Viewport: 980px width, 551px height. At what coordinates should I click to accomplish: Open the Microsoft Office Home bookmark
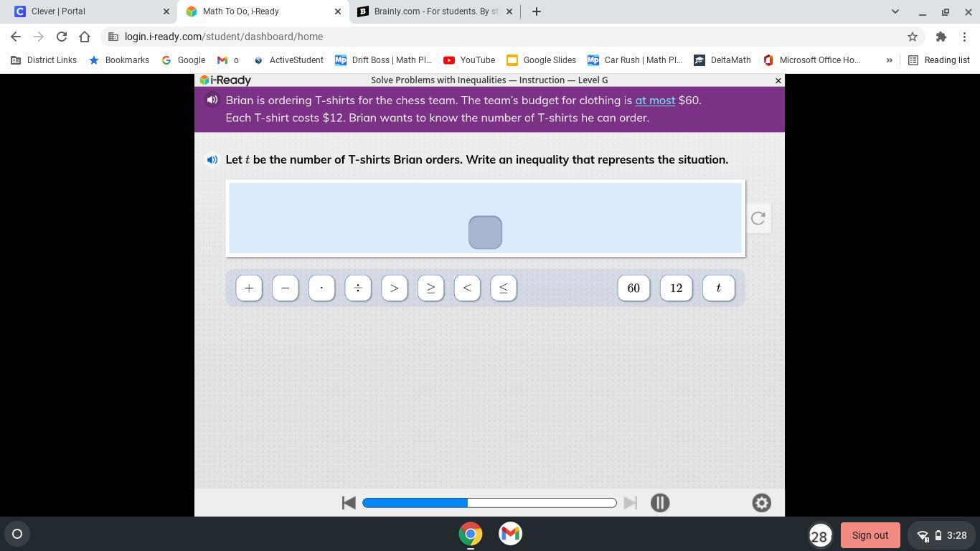(x=812, y=60)
